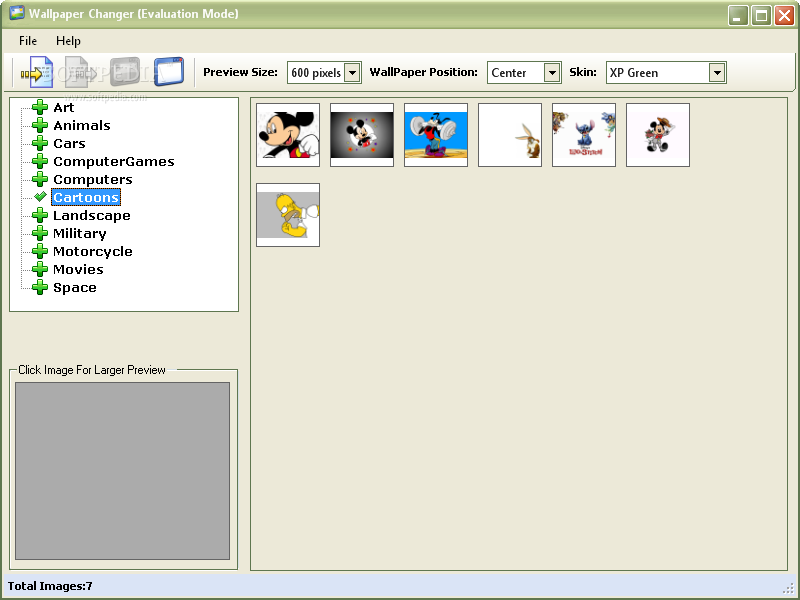
Task: Expand the Landscape plus icon
Action: [x=40, y=215]
